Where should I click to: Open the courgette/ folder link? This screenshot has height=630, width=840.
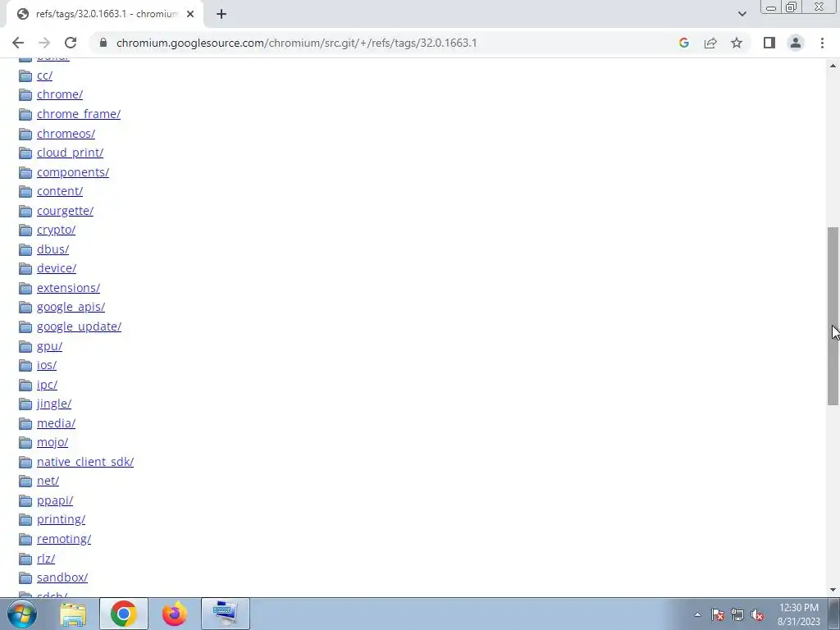(65, 211)
